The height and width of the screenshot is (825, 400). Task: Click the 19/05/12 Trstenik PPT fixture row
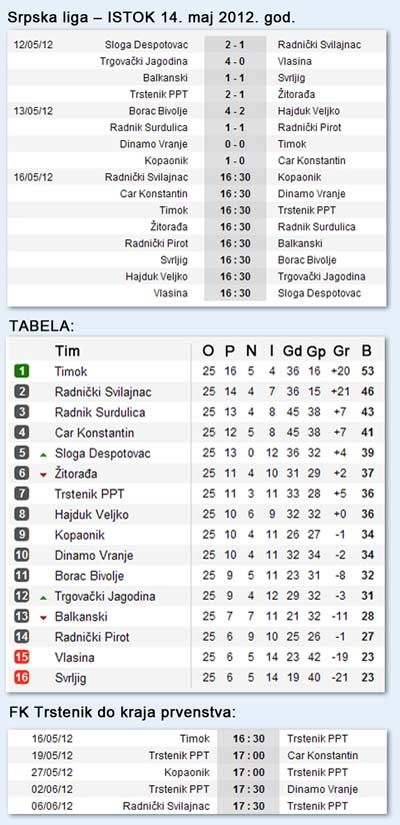click(197, 756)
